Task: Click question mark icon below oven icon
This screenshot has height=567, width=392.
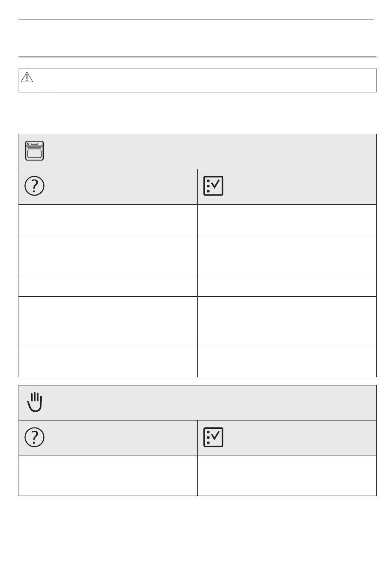Action: pyautogui.click(x=35, y=186)
